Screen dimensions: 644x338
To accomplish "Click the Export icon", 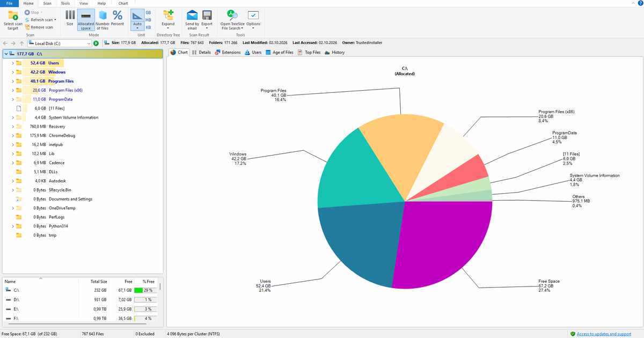I will pyautogui.click(x=207, y=15).
